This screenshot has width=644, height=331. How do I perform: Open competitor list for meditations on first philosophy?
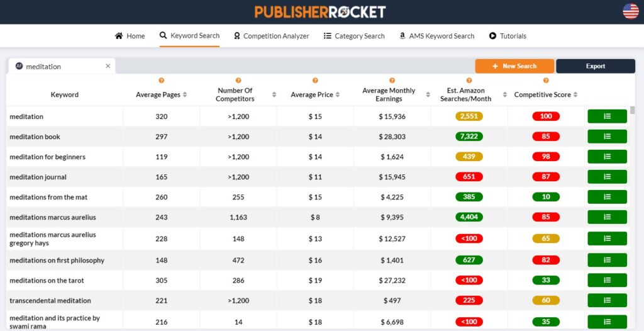[607, 261]
